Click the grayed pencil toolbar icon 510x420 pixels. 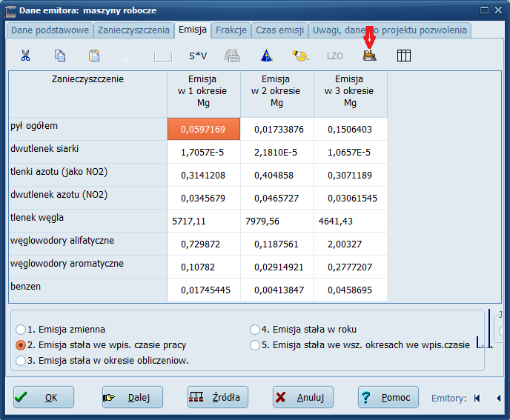(127, 59)
